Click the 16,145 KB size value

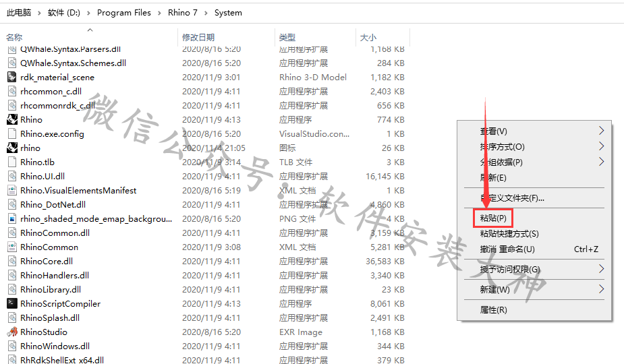pos(385,176)
